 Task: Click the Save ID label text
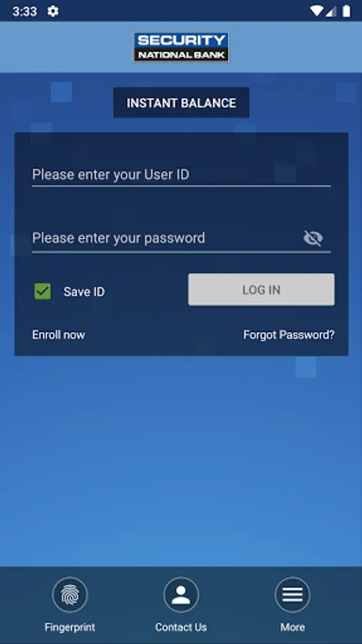point(84,292)
